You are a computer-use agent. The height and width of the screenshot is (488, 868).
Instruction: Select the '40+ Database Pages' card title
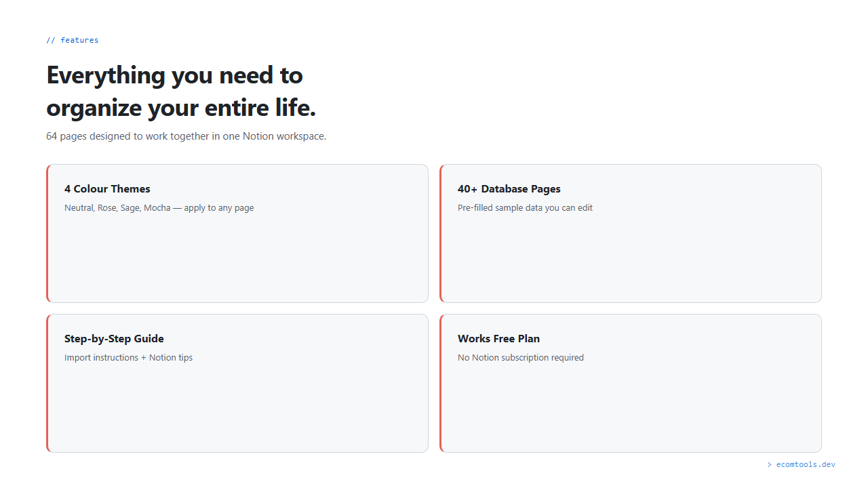coord(509,189)
